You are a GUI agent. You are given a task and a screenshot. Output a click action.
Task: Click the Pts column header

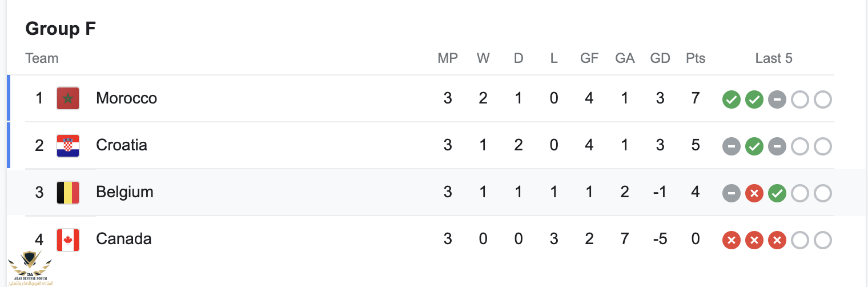pyautogui.click(x=696, y=58)
